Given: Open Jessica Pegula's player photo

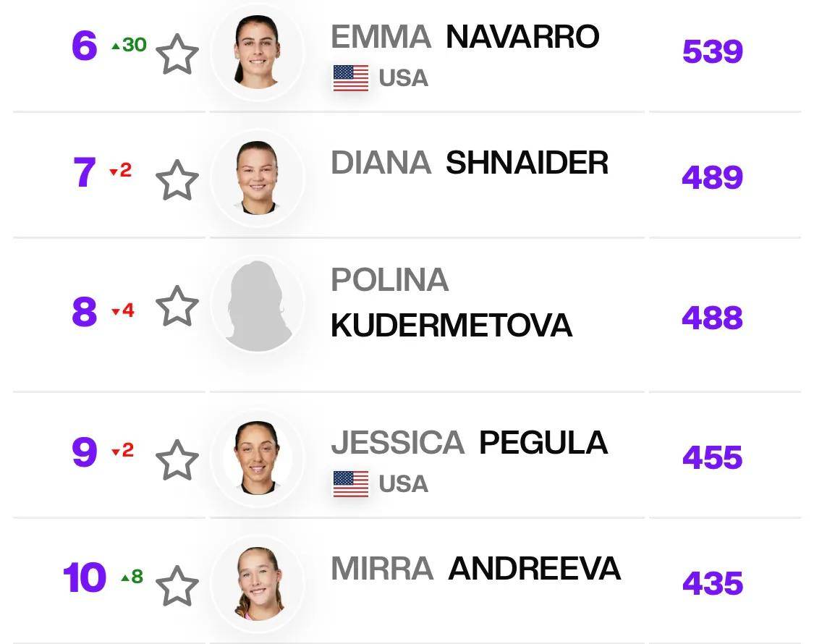Looking at the screenshot, I should coord(257,459).
